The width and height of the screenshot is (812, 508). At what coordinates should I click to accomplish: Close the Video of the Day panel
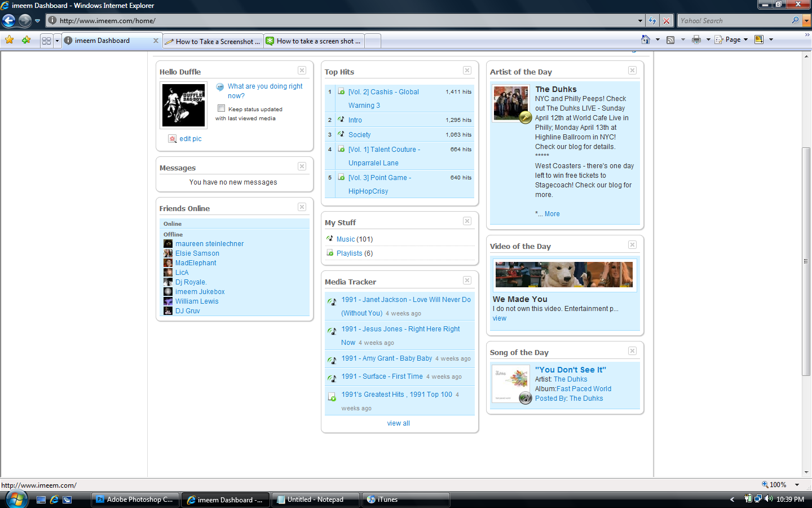(x=633, y=245)
